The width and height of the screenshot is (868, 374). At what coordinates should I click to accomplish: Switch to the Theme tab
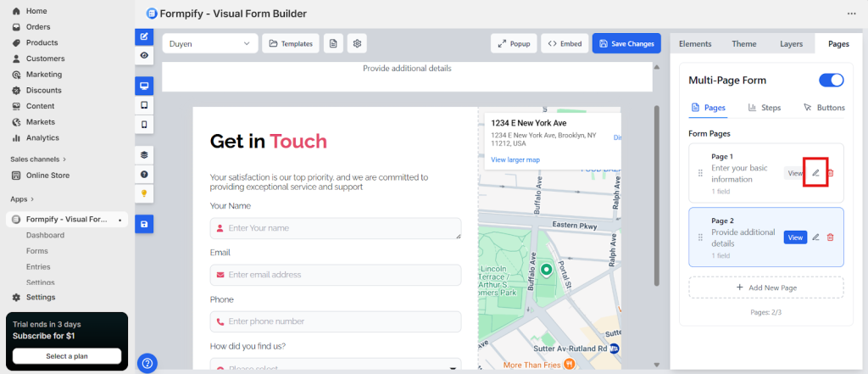coord(743,43)
